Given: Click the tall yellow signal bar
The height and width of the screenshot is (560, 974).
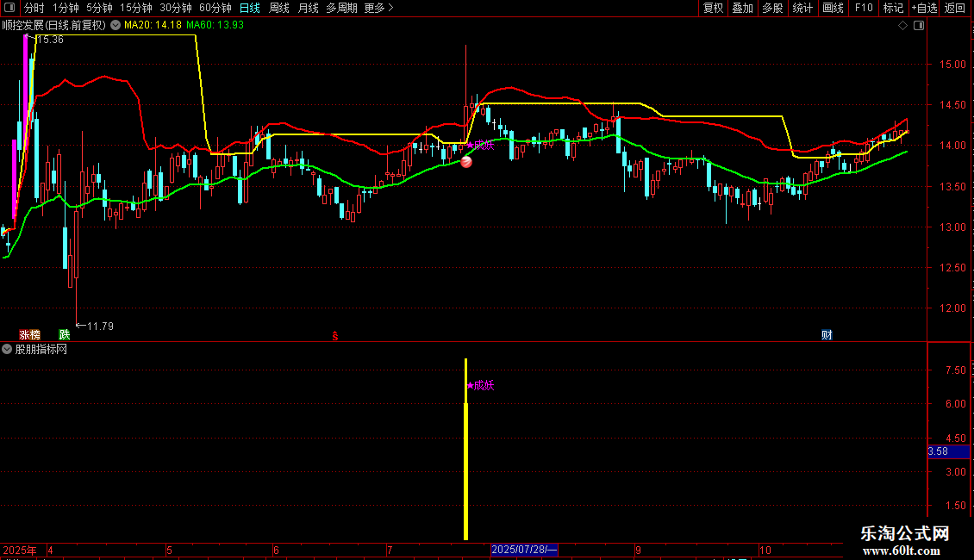Looking at the screenshot, I should [465, 450].
